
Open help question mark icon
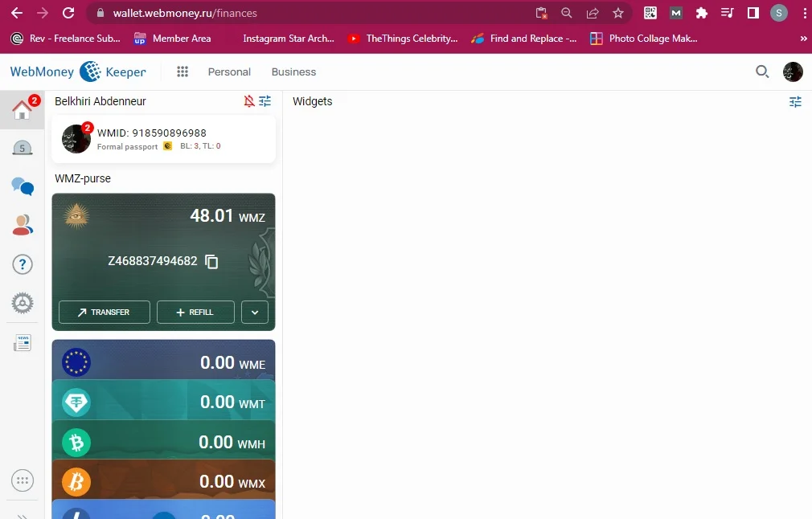coord(23,264)
